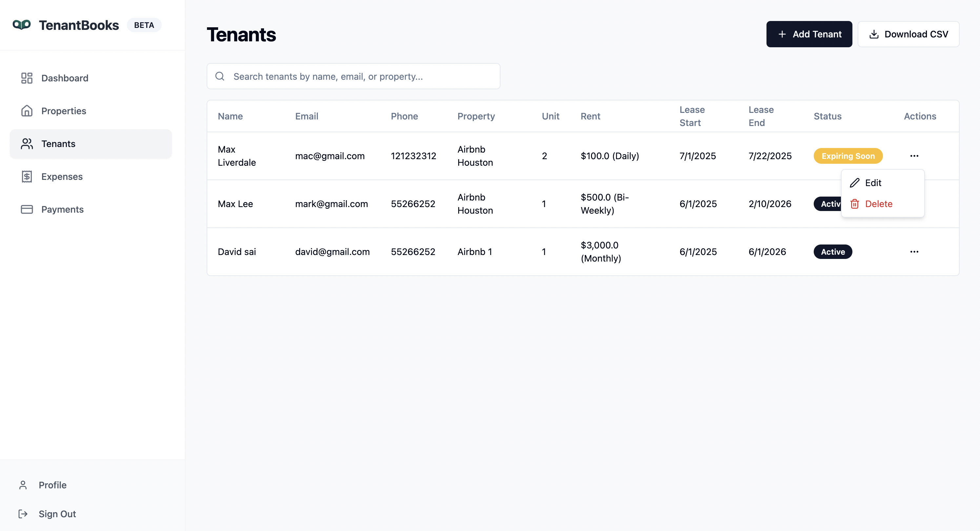Click Airbnb 1 property cell
Viewport: 980px width, 531px height.
[474, 252]
